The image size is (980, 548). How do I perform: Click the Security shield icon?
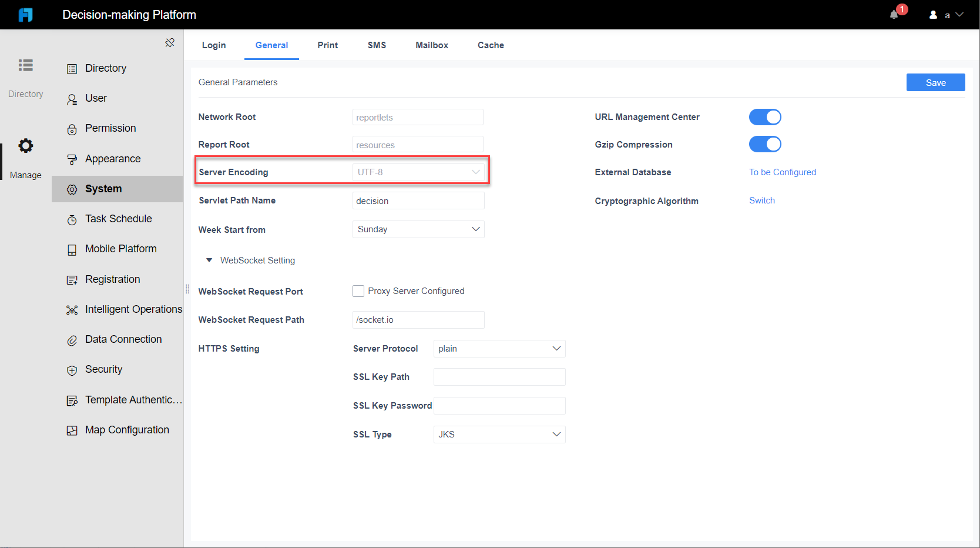(72, 370)
